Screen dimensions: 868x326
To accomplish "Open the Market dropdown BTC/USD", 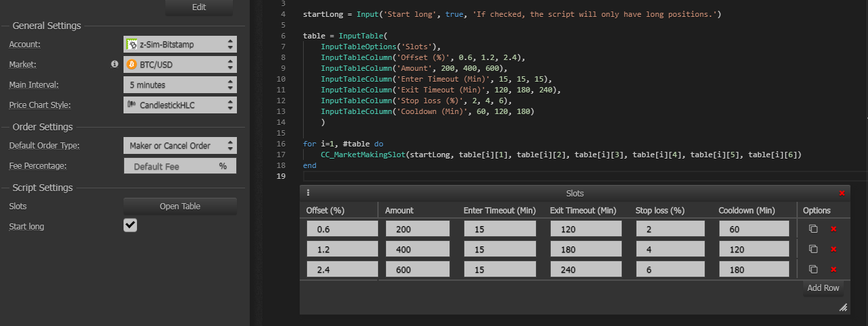I will pyautogui.click(x=180, y=65).
